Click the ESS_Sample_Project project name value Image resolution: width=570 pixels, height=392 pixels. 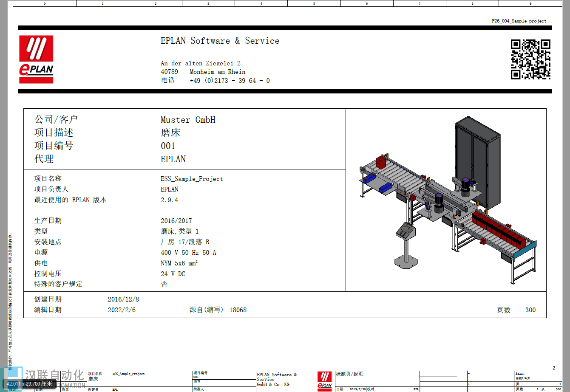192,179
